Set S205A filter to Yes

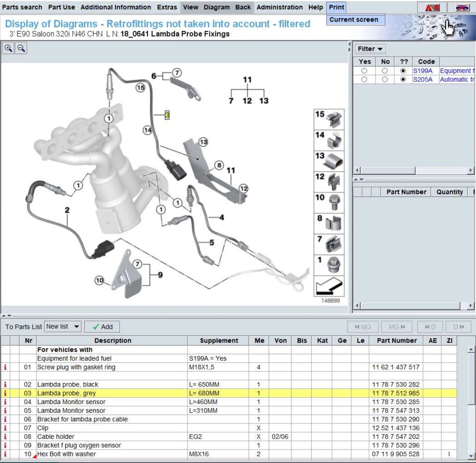364,80
